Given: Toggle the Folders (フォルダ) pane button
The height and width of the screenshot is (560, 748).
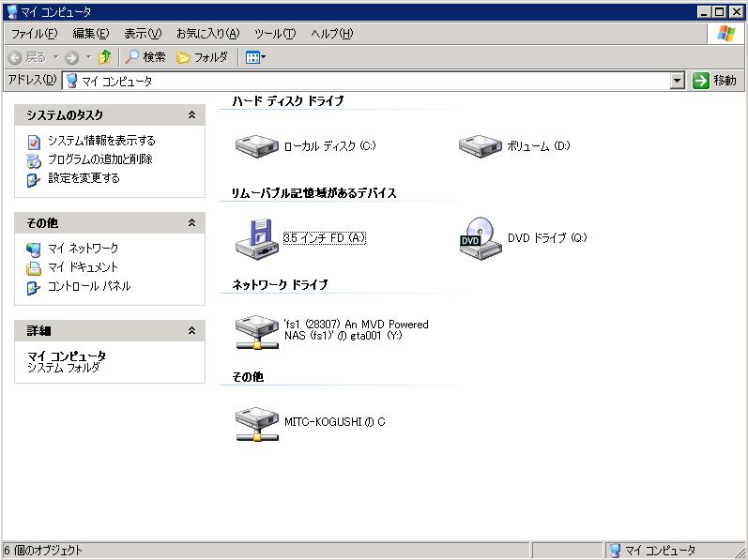Looking at the screenshot, I should pos(202,57).
